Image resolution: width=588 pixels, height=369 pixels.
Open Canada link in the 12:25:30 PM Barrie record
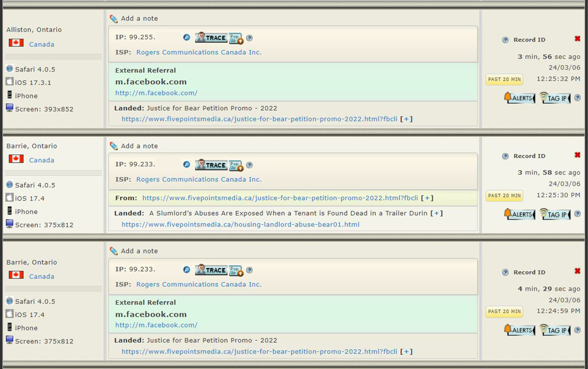point(42,160)
